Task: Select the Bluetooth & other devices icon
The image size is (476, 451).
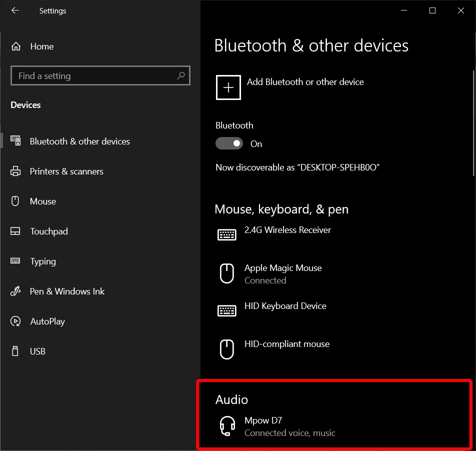Action: pyautogui.click(x=15, y=141)
